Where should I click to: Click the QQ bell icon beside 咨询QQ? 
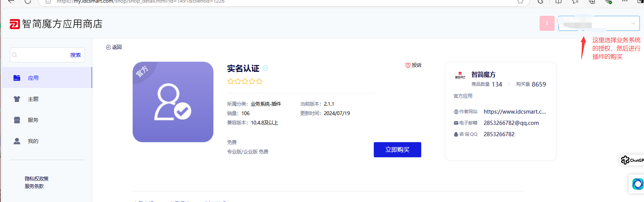tap(456, 134)
